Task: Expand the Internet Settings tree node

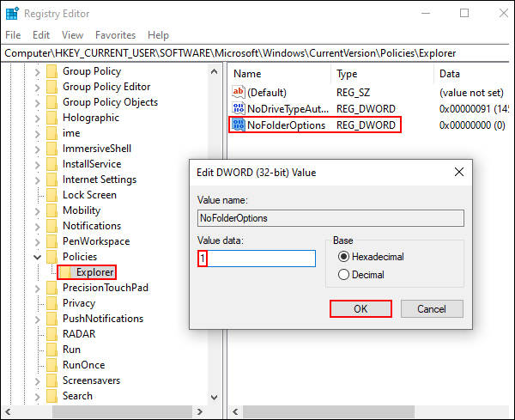Action: click(38, 180)
